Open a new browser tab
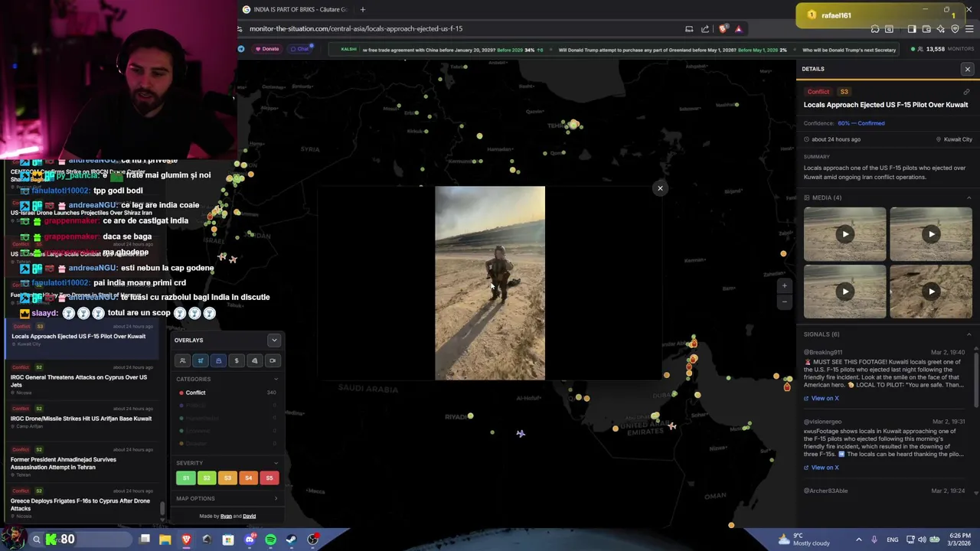Screen dimensions: 980x551 pyautogui.click(x=363, y=9)
